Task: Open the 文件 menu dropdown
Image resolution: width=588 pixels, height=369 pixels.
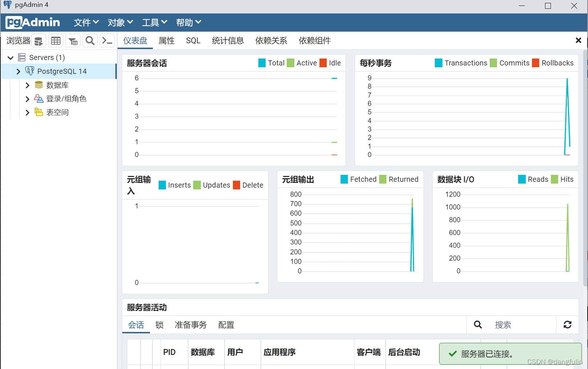Action: [x=86, y=23]
